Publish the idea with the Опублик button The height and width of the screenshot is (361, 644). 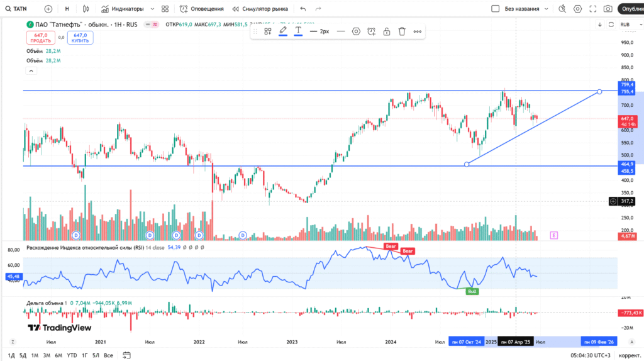point(631,9)
